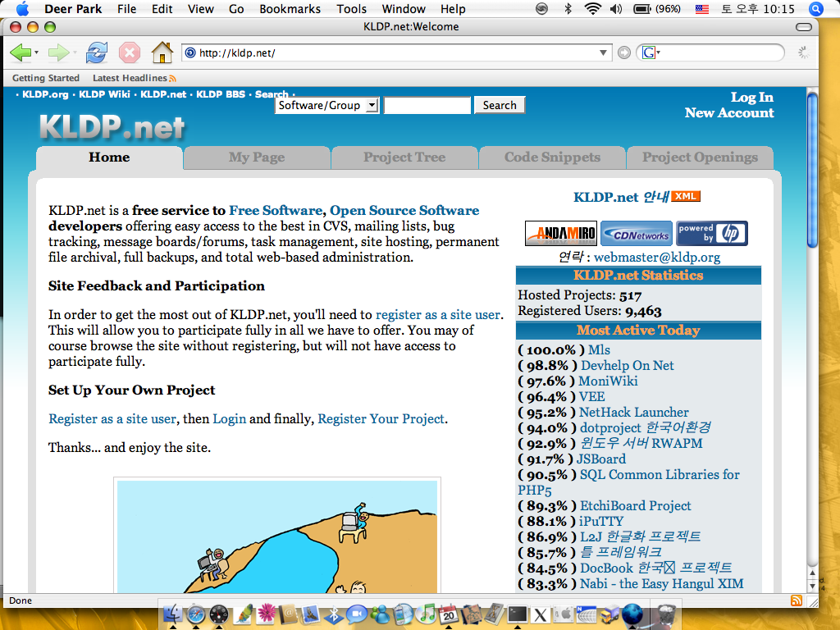Open the Software/Group dropdown
The image size is (840, 630).
(x=326, y=105)
